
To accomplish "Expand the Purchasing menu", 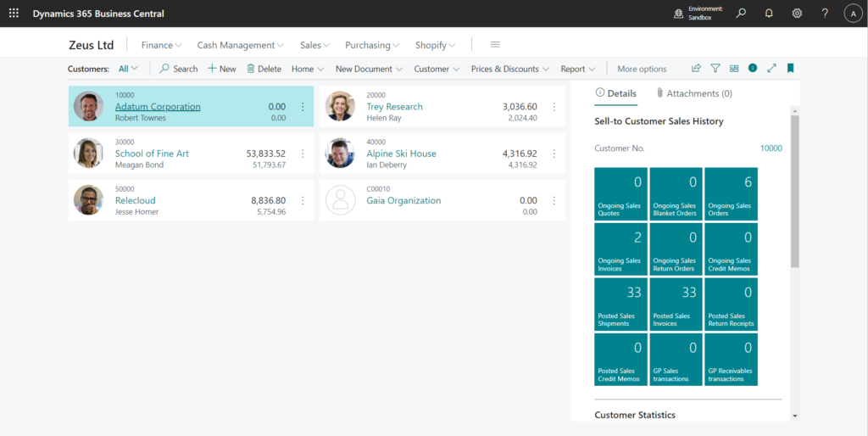I will pos(372,45).
